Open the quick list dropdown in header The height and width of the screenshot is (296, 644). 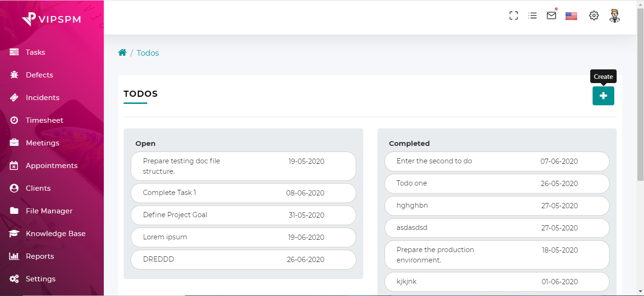(532, 16)
